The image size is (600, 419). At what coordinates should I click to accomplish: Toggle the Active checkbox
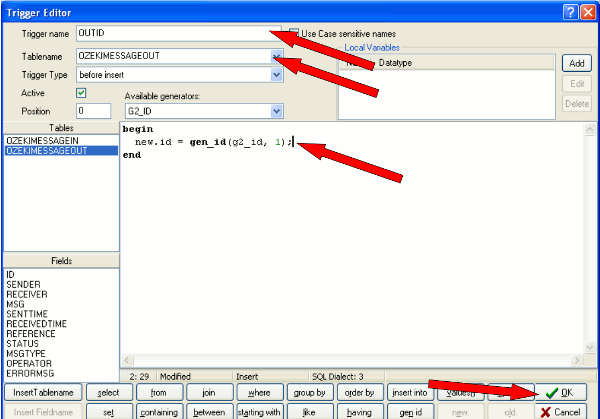[x=82, y=93]
